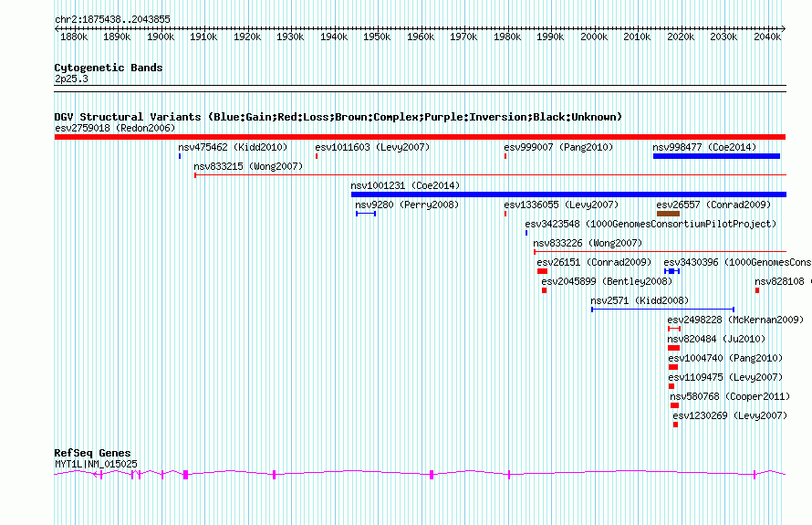Select the blue nsv998477 gain bar
Screen dimensions: 812x525
click(x=716, y=156)
